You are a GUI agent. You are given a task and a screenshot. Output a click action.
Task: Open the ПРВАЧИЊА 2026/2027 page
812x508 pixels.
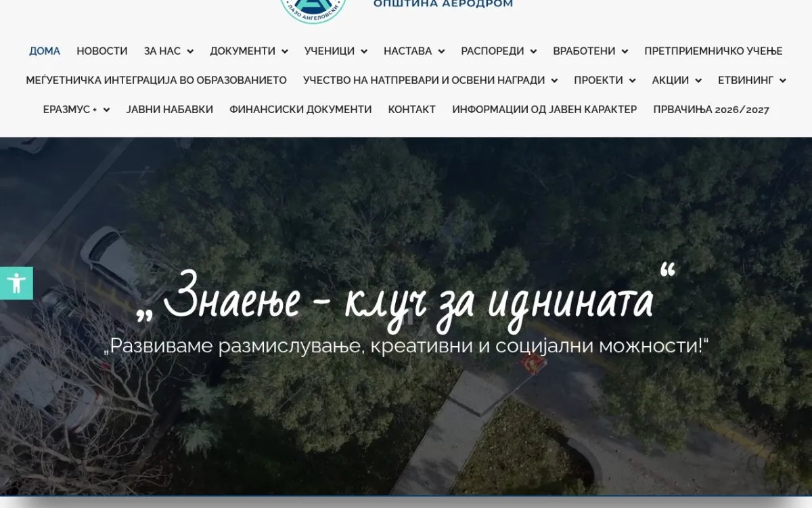711,110
